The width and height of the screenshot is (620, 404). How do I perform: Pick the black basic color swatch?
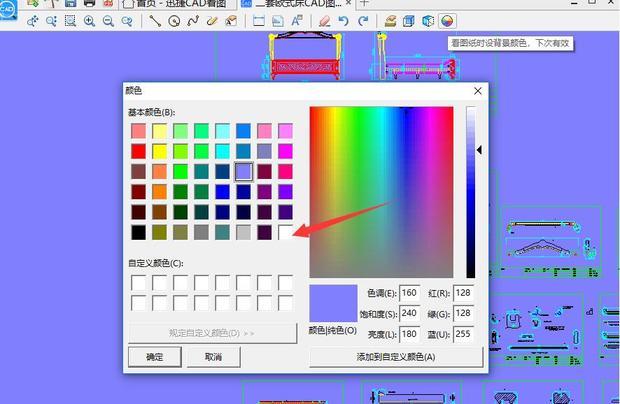point(139,232)
